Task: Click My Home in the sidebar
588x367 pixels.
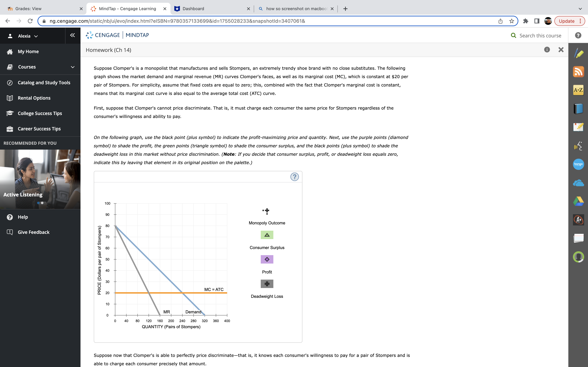Action: pos(28,51)
